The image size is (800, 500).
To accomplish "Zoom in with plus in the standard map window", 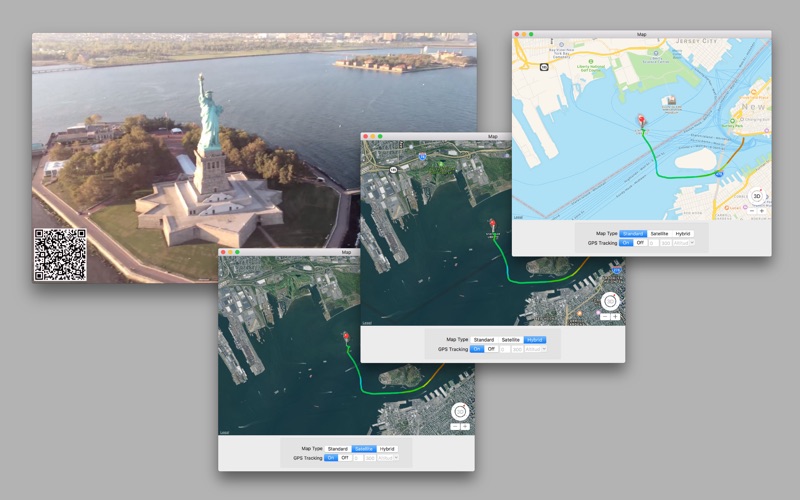I will (762, 211).
